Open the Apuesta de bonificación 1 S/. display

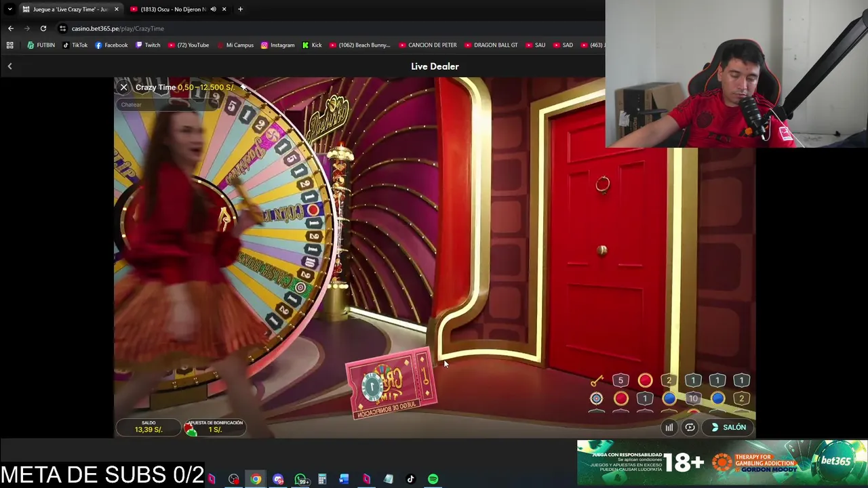coord(214,426)
